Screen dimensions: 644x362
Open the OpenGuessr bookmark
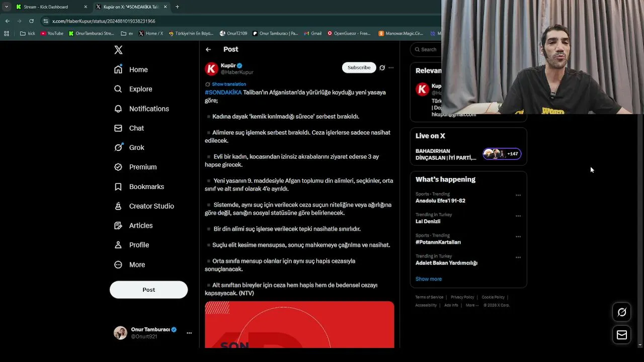[x=349, y=34]
